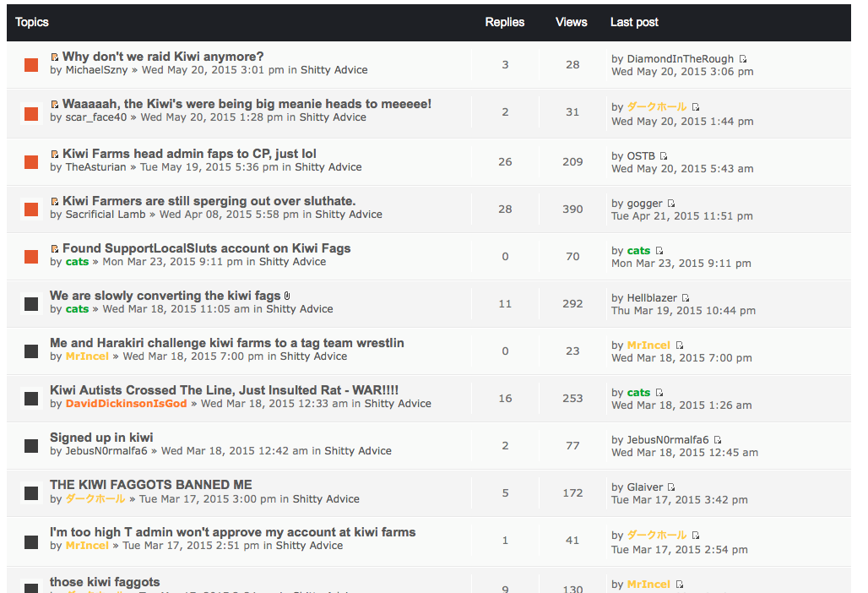Open Shitty Advice forum link in TheAsturian's topic row

[x=328, y=167]
